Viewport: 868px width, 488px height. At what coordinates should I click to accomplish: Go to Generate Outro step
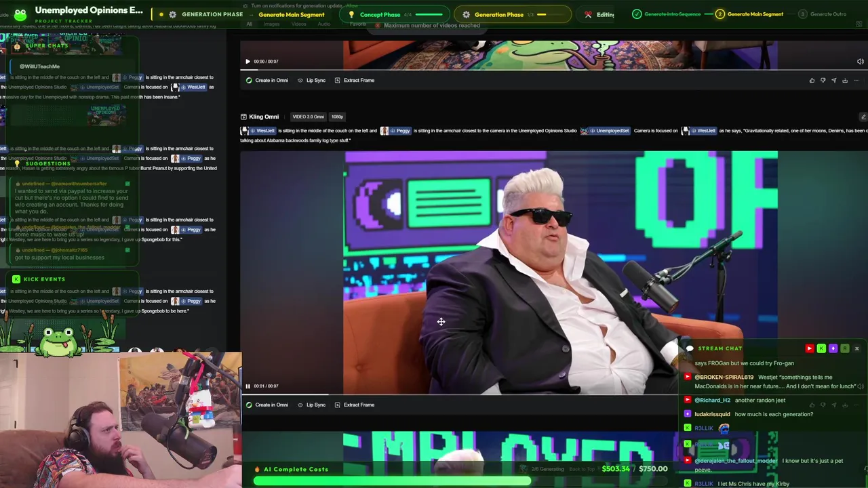[823, 14]
